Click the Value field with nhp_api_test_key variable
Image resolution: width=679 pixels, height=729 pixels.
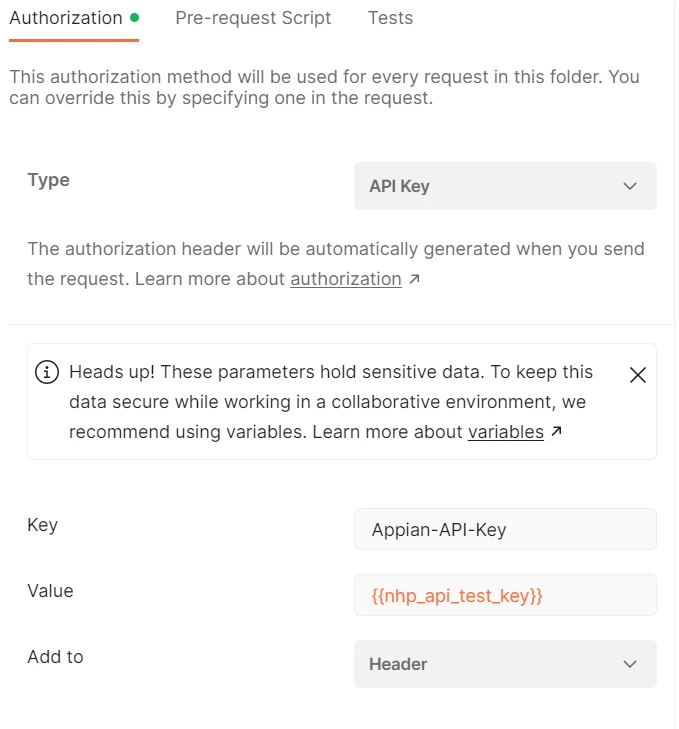505,595
